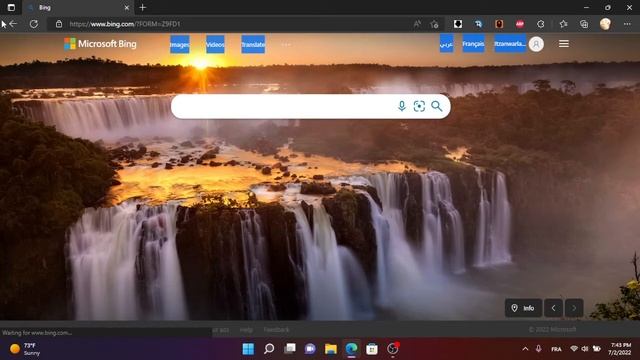640x360 pixels.
Task: Click the address bar URL
Action: (x=125, y=24)
